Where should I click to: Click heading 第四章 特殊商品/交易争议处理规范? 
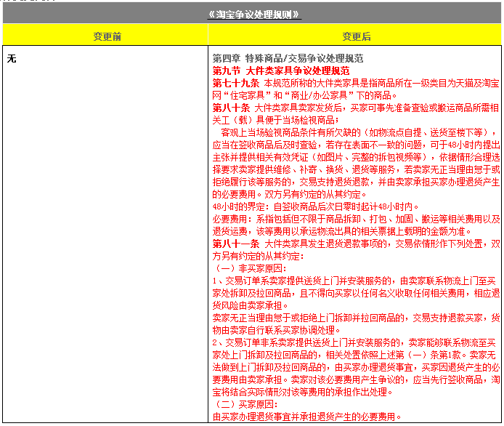[x=288, y=58]
